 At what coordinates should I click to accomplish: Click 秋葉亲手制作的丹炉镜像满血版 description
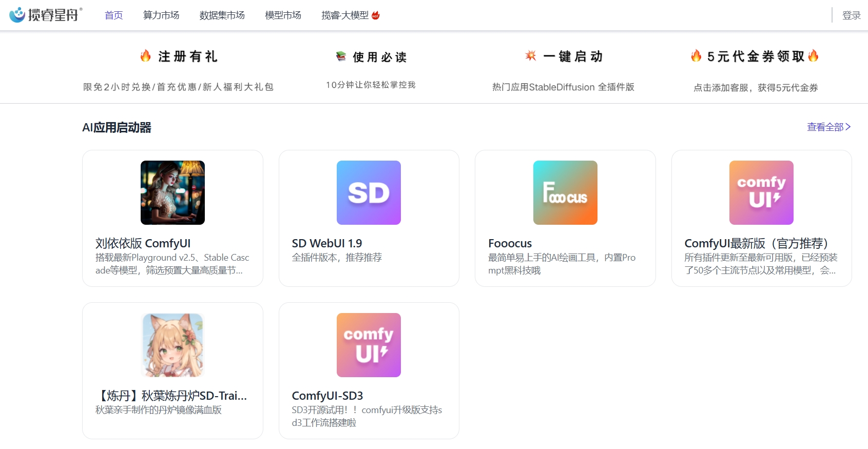click(x=159, y=410)
